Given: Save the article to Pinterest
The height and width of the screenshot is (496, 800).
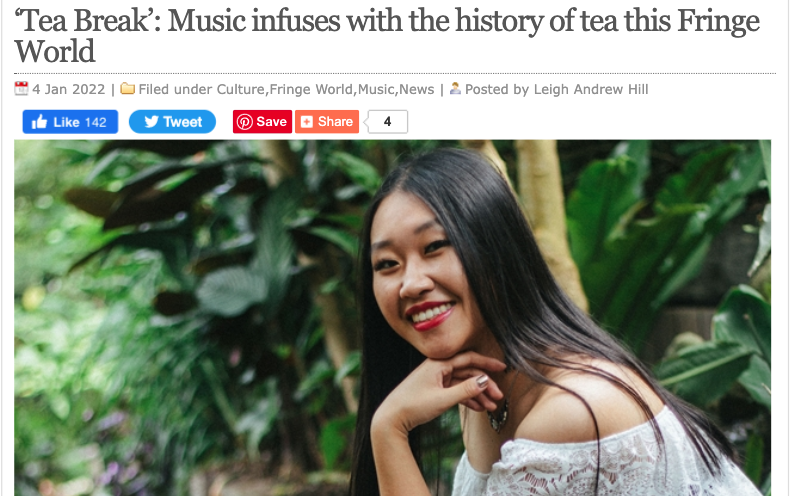Looking at the screenshot, I should (262, 122).
